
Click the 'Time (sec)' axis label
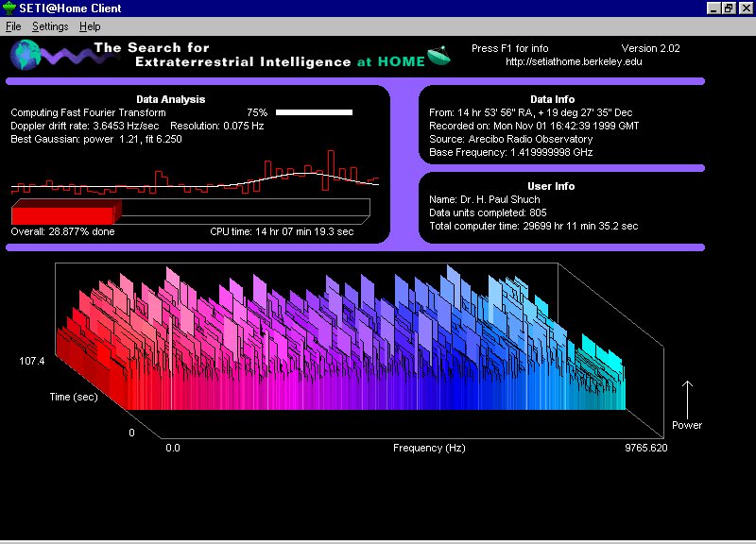point(74,397)
